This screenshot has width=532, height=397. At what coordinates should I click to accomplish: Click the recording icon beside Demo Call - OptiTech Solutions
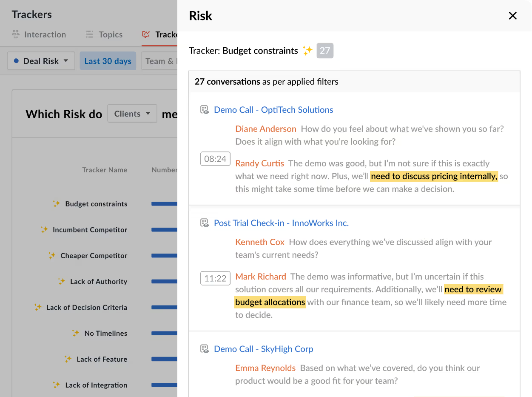tap(205, 110)
